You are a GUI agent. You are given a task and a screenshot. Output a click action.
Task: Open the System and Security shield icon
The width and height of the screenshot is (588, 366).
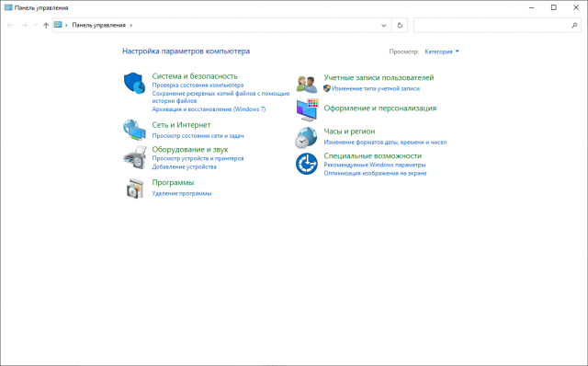click(x=134, y=83)
